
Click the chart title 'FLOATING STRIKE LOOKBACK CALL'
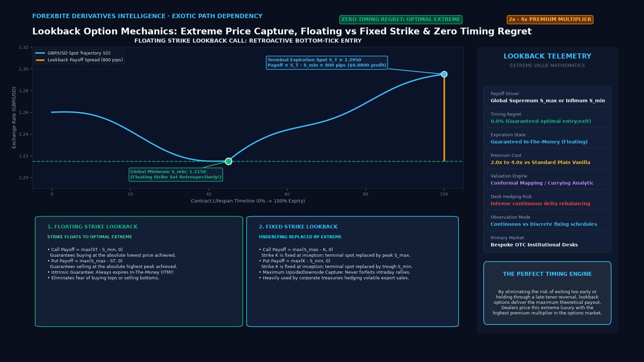[248, 41]
